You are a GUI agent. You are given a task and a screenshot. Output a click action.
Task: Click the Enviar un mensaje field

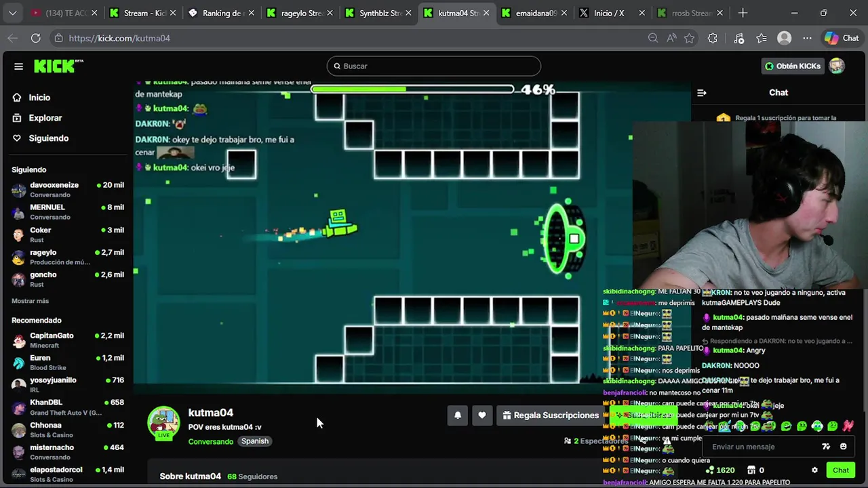pos(759,447)
